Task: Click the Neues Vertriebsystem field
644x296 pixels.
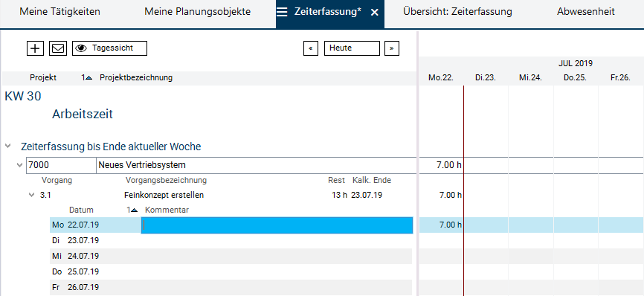Action: [x=257, y=165]
